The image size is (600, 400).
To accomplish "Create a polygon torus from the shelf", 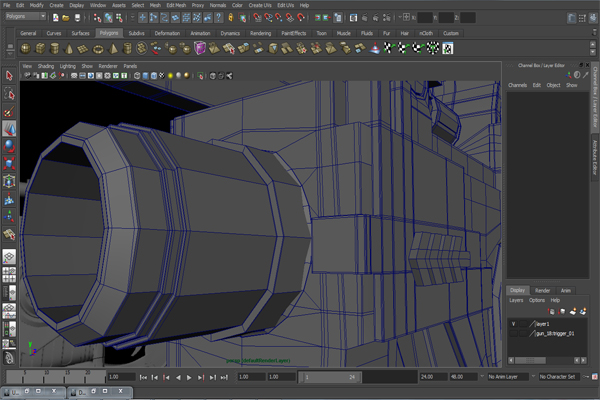I will click(98, 49).
